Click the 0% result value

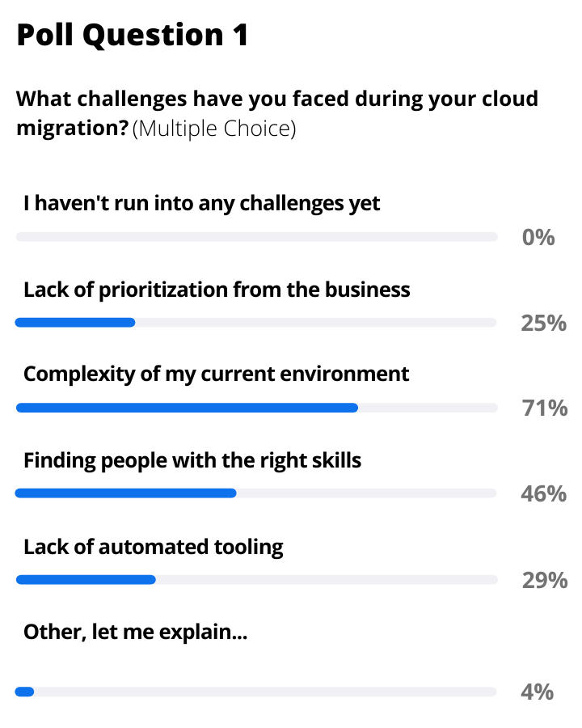pyautogui.click(x=539, y=238)
